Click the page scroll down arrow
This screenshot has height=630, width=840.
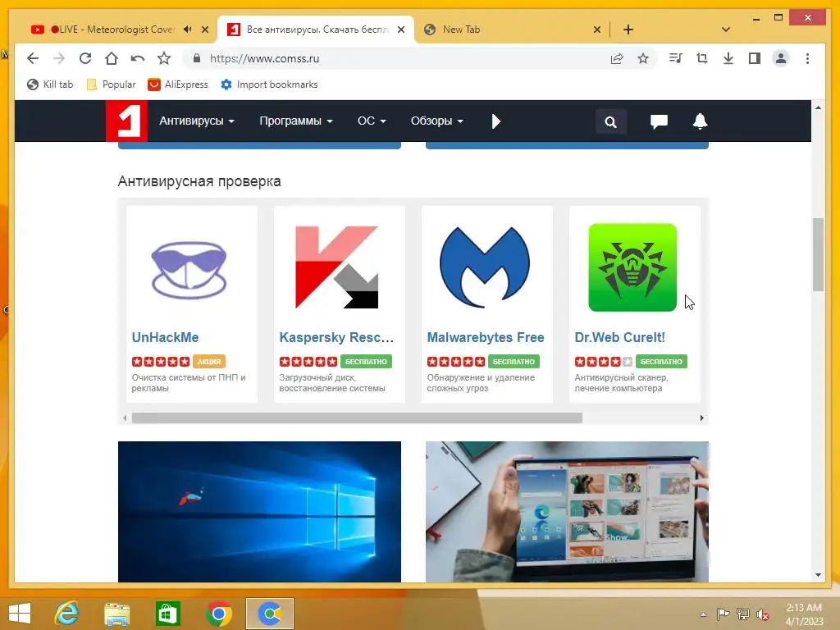pos(818,575)
